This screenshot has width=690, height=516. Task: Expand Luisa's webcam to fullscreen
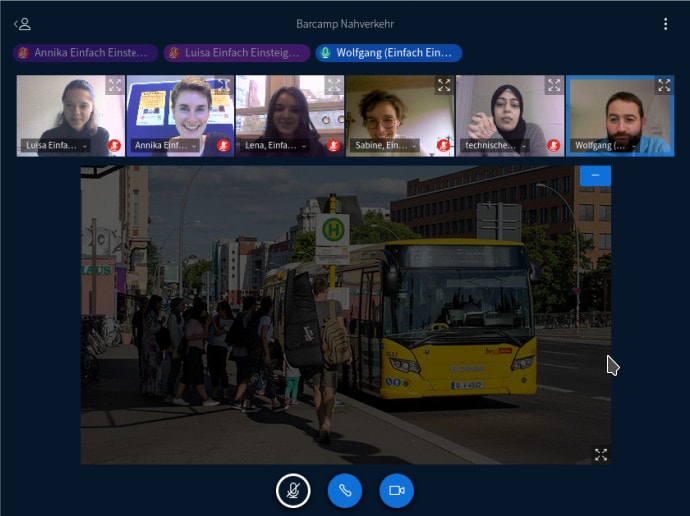115,86
